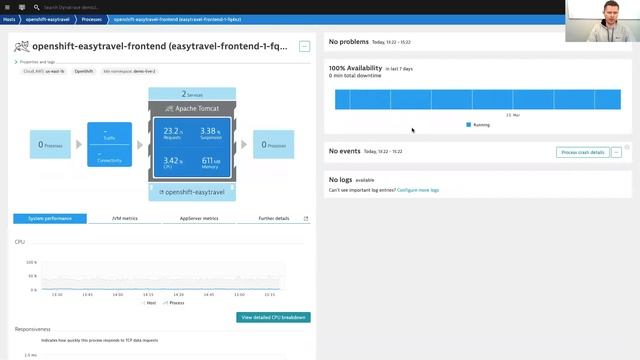640x360 pixels.
Task: Click the No logs heading
Action: pyautogui.click(x=340, y=180)
